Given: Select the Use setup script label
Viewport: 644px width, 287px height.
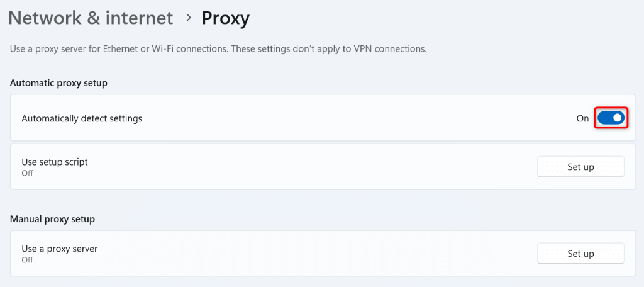Looking at the screenshot, I should pos(55,162).
